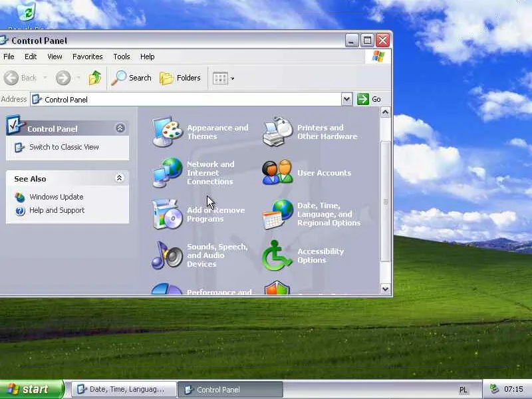This screenshot has width=532, height=399.
Task: Click the vertical scrollbar thumb
Action: pos(385,201)
